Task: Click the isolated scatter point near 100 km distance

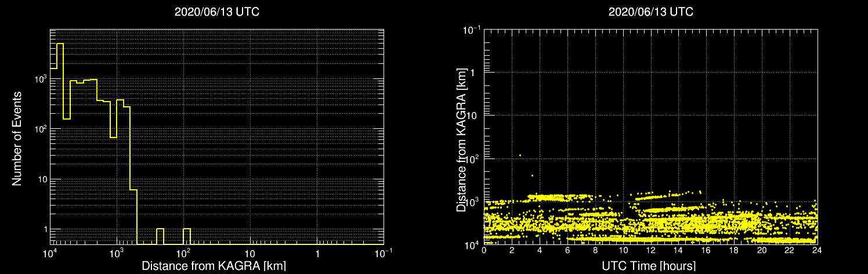Action: tap(520, 155)
